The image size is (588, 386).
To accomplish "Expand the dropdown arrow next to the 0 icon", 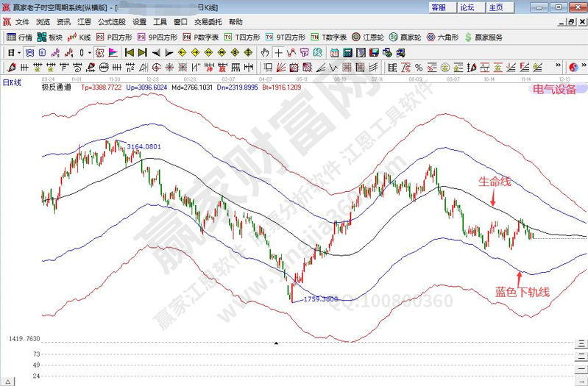I will [90, 53].
